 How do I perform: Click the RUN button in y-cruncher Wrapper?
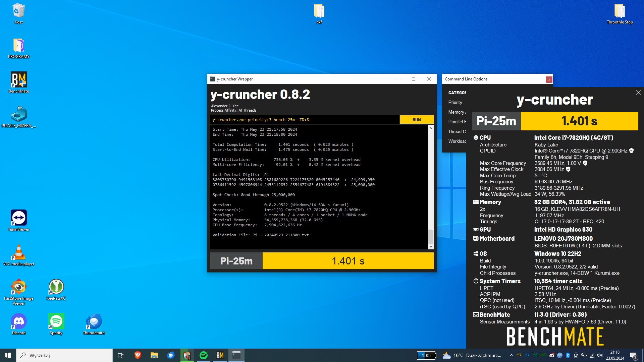click(417, 120)
